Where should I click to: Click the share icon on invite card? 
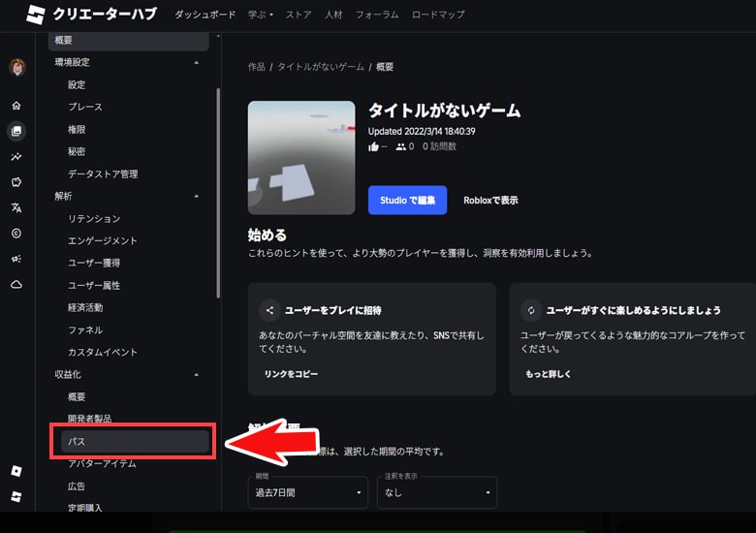pos(269,310)
